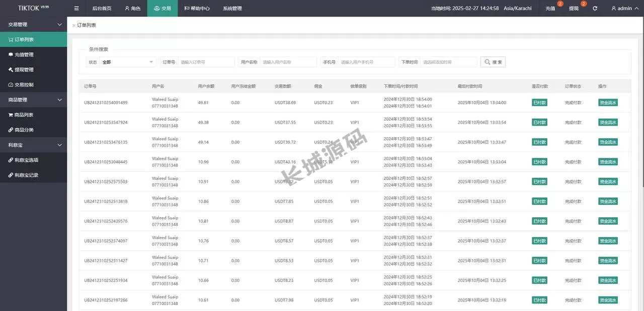
Task: Click 资金流水 for order UB2412310252513818
Action: pos(608,201)
